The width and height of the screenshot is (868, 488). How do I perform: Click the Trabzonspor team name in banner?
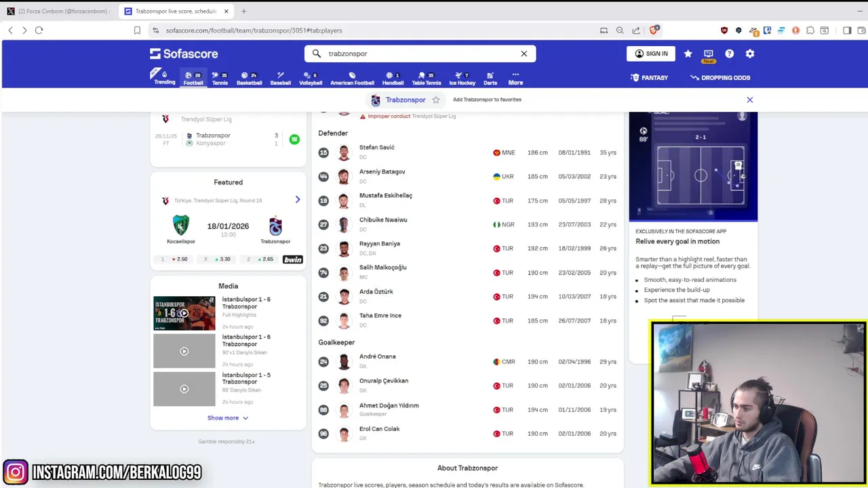(406, 100)
